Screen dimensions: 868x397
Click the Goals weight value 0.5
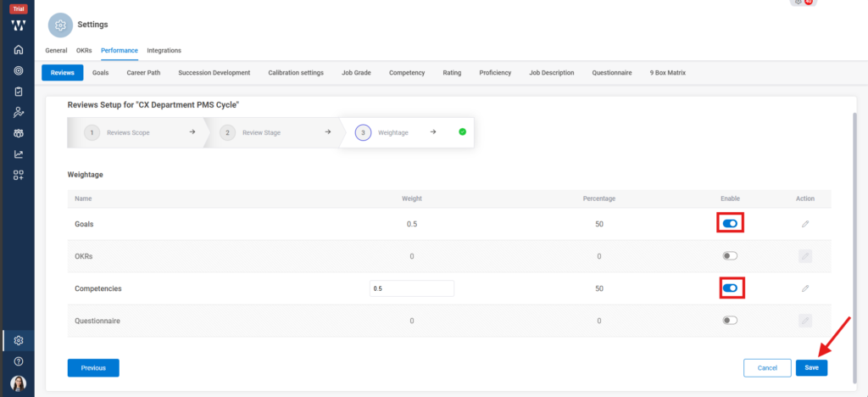point(412,224)
